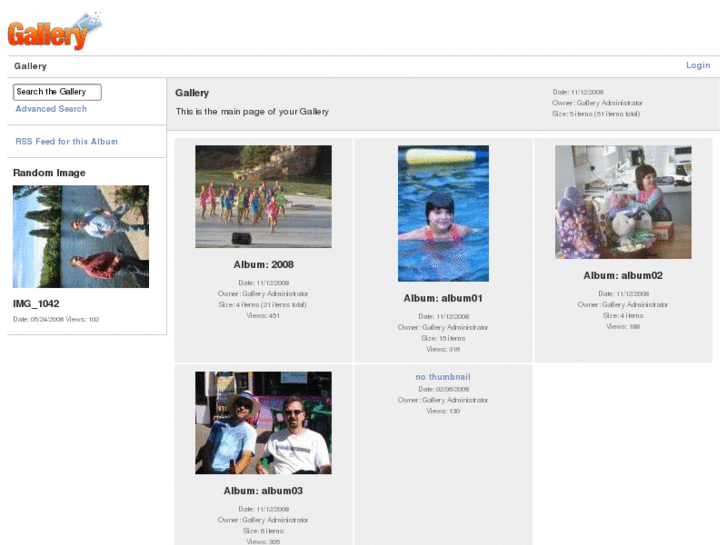Click 'Size: 15 items' under album01

(443, 338)
